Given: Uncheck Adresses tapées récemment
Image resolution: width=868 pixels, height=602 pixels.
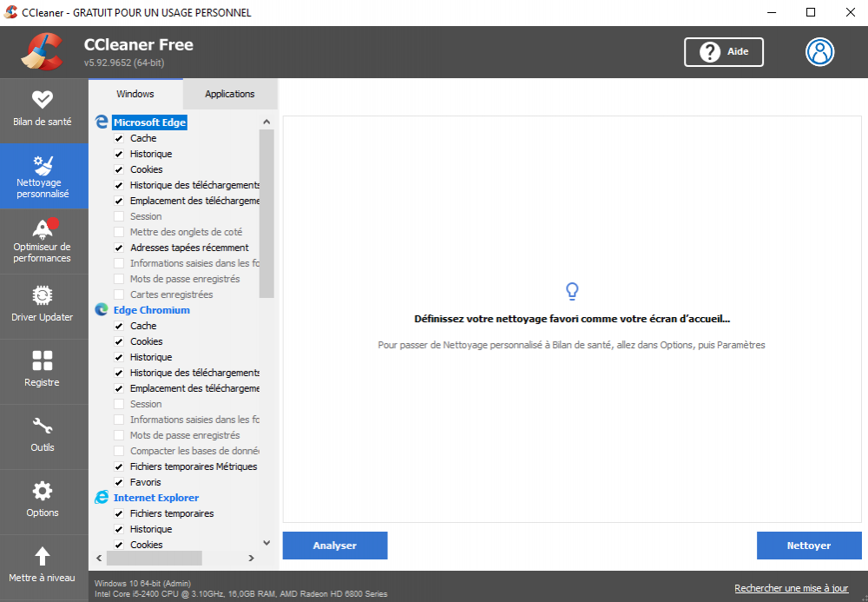Looking at the screenshot, I should tap(119, 248).
